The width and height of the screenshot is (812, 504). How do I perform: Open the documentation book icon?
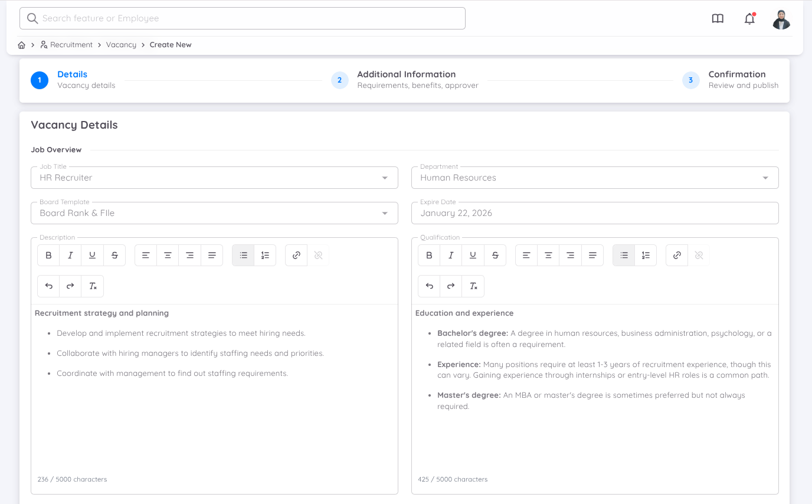(718, 19)
